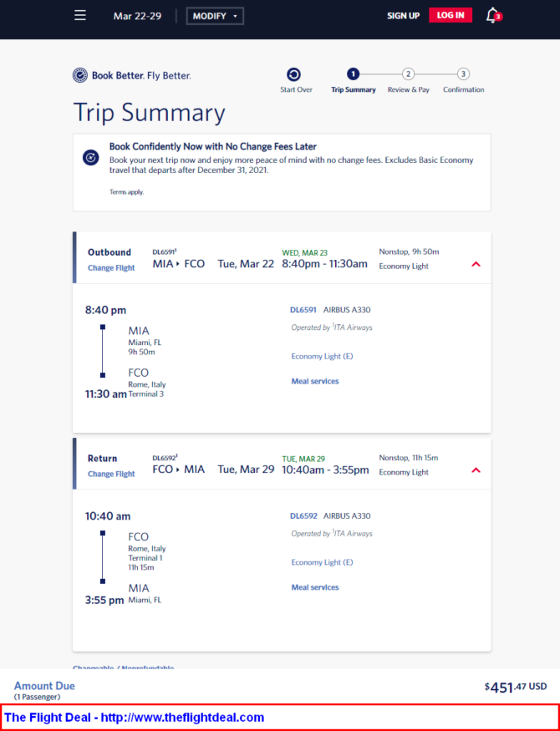Viewport: 560px width, 731px height.
Task: Collapse the Return flight details chevron
Action: 476,470
